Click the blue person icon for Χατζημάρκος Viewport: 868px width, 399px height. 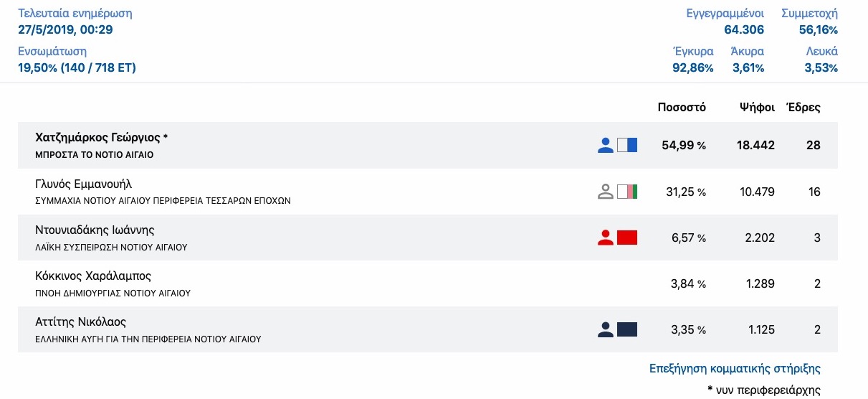click(606, 145)
